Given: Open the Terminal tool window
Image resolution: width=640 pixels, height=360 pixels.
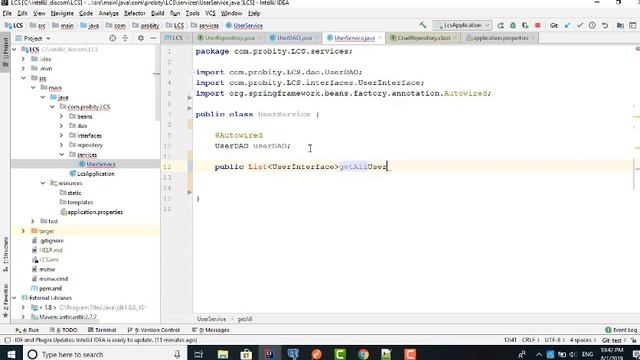Looking at the screenshot, I should (102, 330).
